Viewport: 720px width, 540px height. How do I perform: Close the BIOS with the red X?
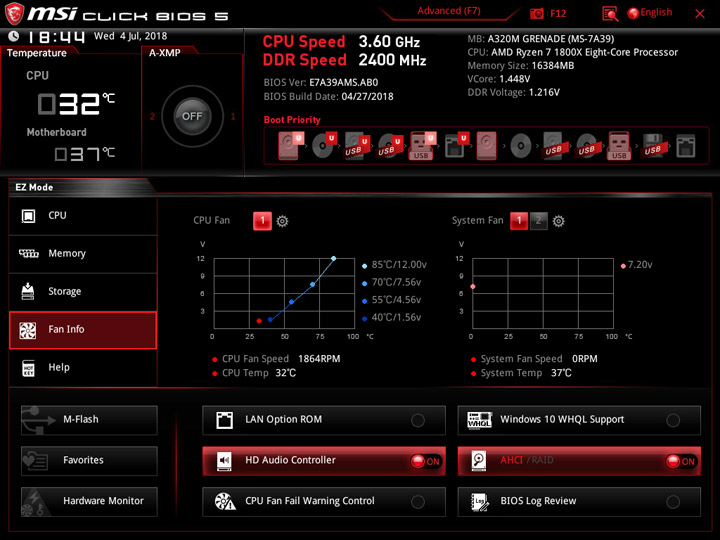[700, 14]
